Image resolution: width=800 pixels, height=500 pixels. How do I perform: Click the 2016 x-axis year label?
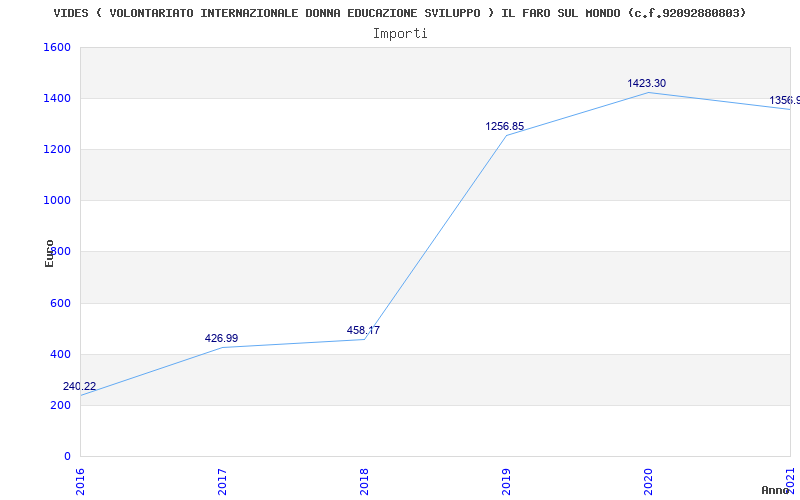(80, 480)
